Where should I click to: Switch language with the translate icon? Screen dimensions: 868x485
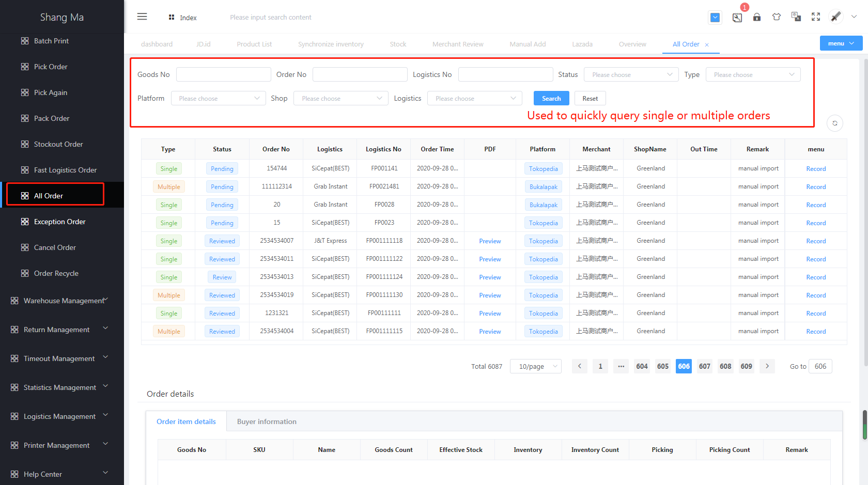coord(796,17)
